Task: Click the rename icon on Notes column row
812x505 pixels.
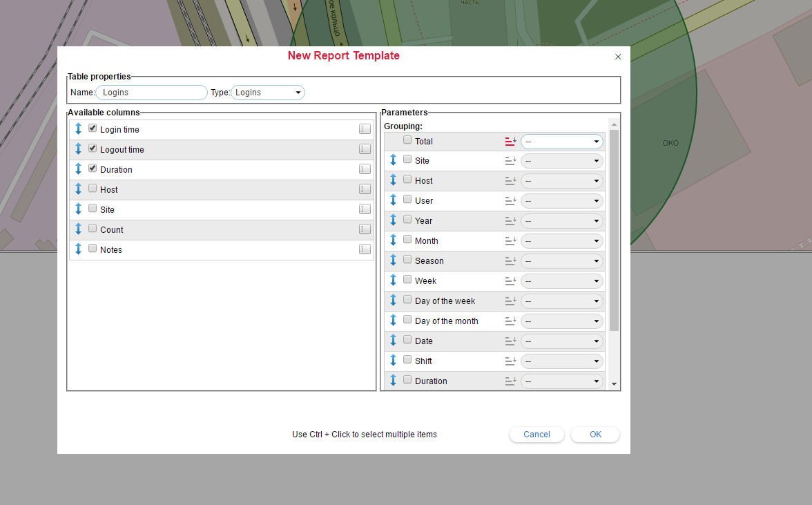Action: point(365,249)
